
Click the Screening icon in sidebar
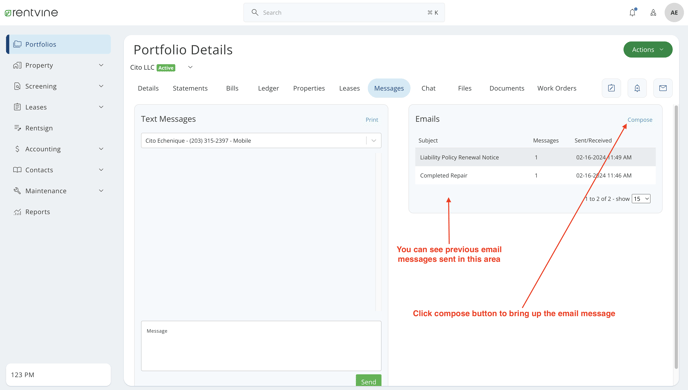coord(17,86)
